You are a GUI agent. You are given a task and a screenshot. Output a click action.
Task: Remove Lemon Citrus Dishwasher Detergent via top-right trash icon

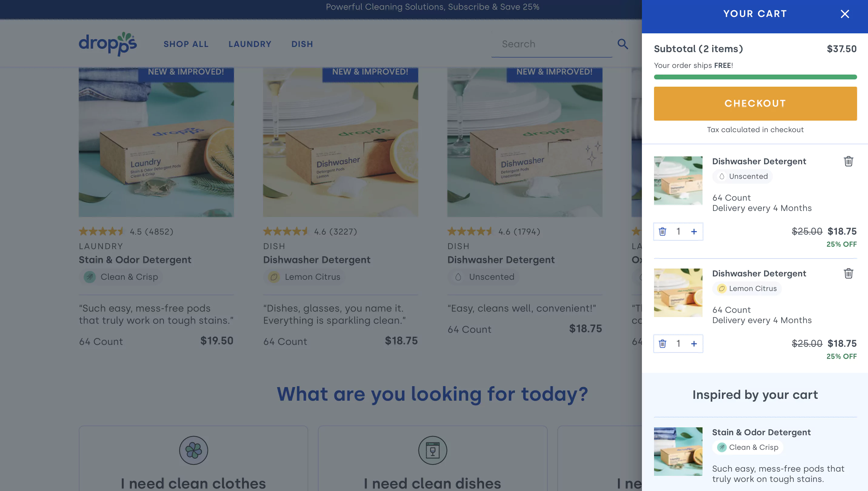click(848, 273)
